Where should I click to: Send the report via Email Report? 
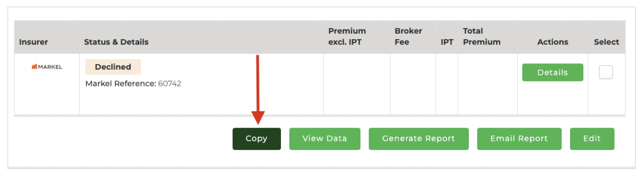pos(519,138)
